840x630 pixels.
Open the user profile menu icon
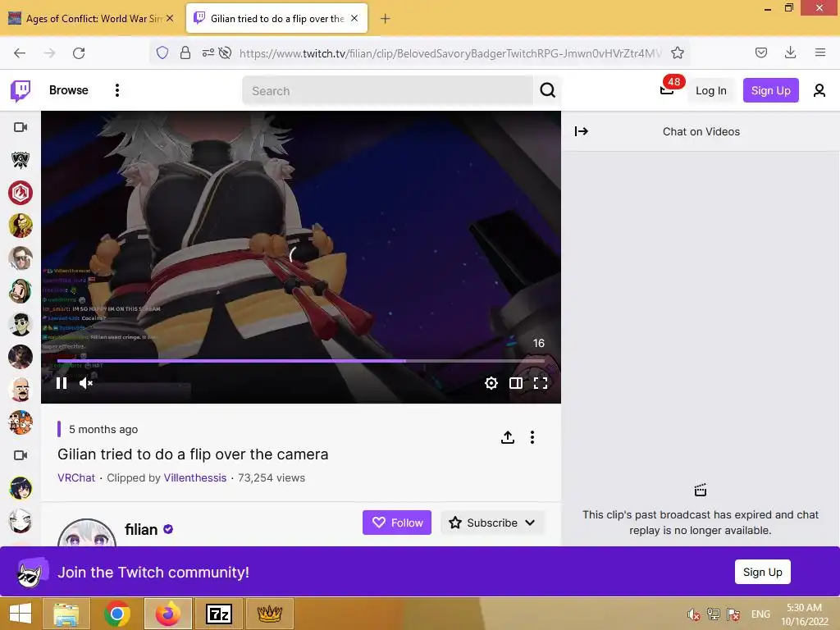point(819,90)
